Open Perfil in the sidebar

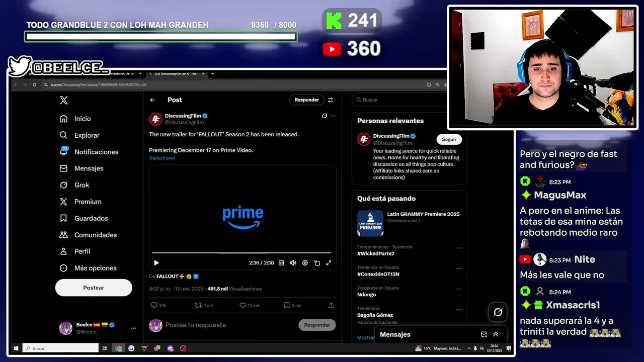click(x=75, y=251)
